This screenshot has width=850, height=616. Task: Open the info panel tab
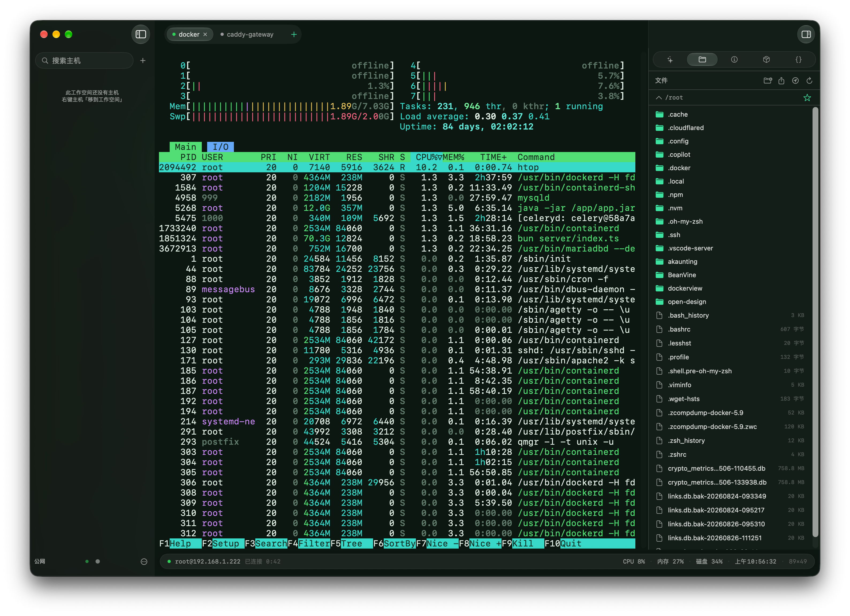coord(734,60)
